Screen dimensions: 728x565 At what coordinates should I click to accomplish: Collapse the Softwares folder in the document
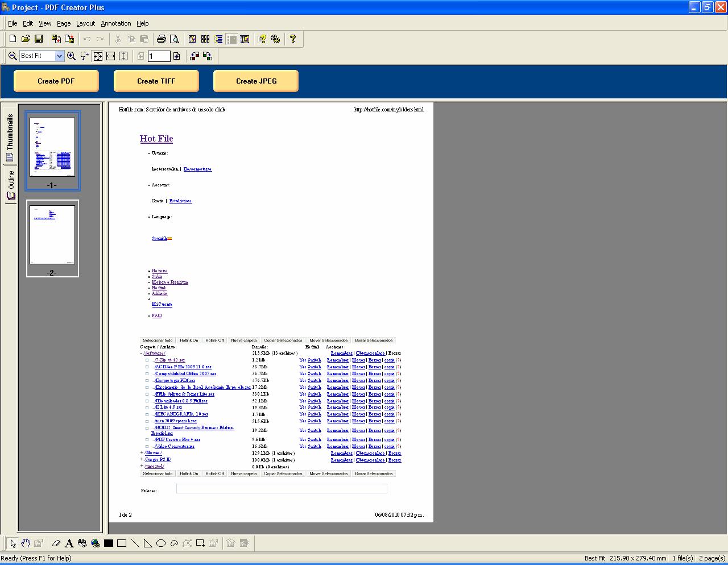coord(140,353)
